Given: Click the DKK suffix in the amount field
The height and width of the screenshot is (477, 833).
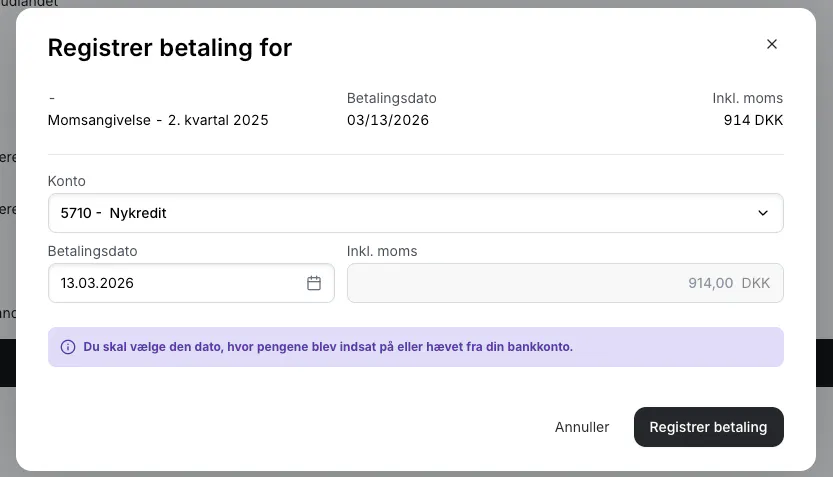Looking at the screenshot, I should click(x=756, y=283).
